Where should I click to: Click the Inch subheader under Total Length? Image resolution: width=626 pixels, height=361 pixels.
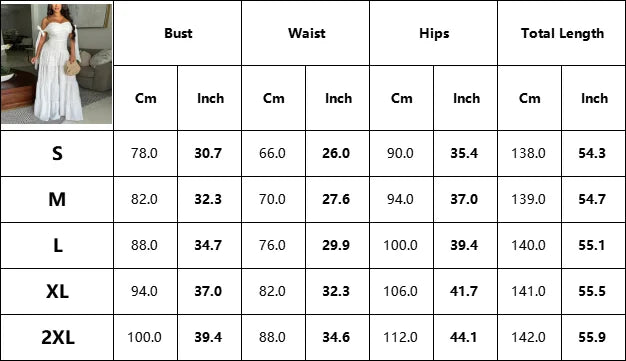pyautogui.click(x=593, y=98)
